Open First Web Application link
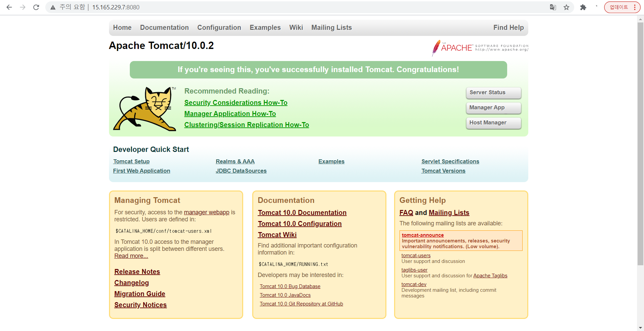 (142, 171)
